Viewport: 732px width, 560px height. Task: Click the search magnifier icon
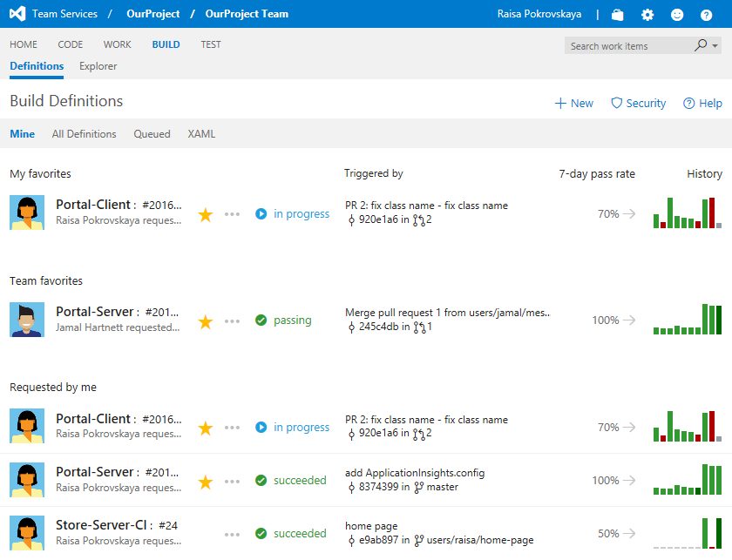pyautogui.click(x=701, y=45)
